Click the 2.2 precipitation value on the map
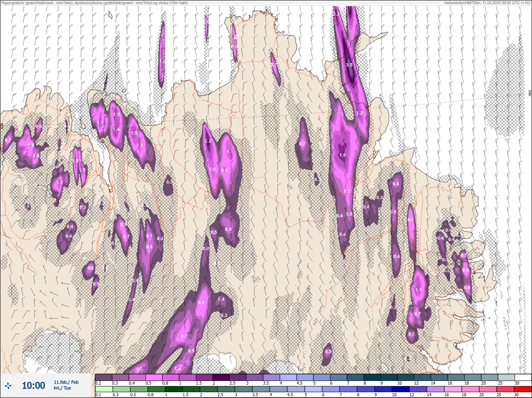Screen dimensions: 532x398 209,141
